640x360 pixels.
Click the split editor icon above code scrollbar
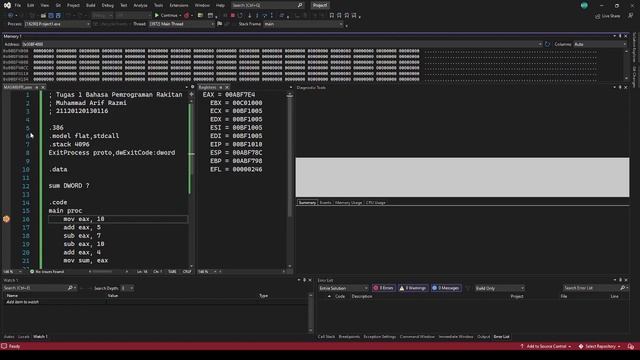pyautogui.click(x=191, y=94)
